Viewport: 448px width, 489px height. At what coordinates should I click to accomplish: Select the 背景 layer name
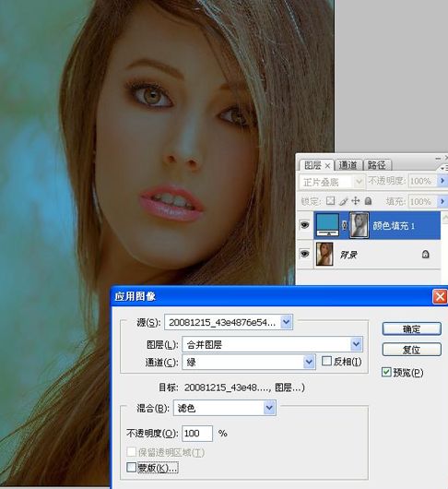pos(348,255)
